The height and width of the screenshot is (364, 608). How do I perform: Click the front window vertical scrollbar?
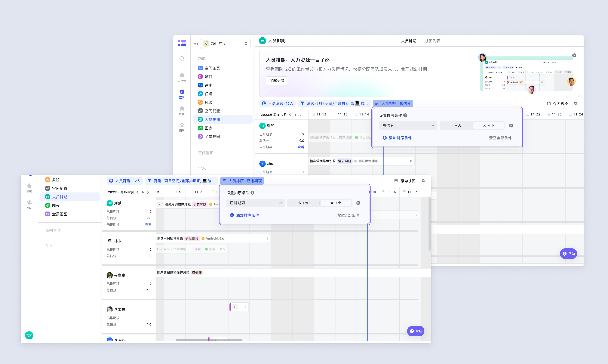pos(429,224)
